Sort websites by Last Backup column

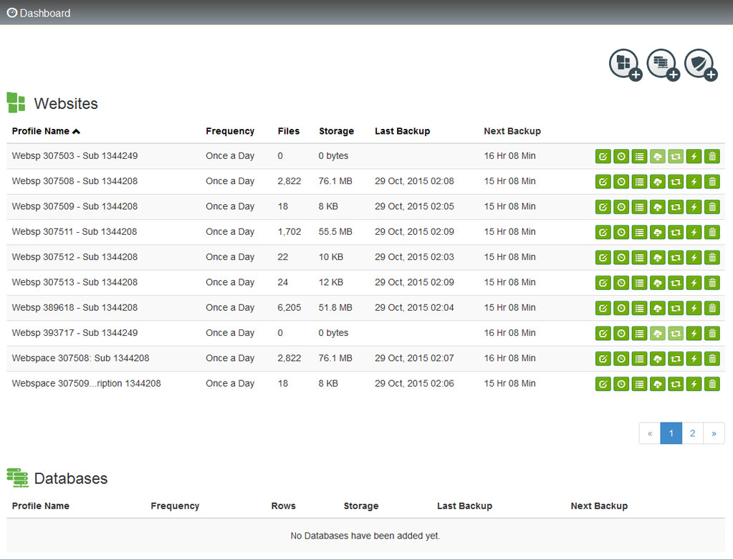point(402,131)
